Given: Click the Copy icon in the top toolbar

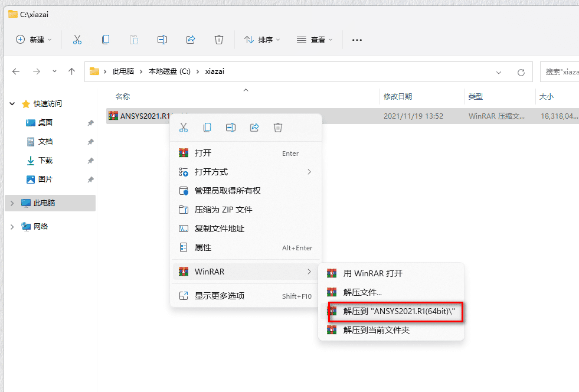Looking at the screenshot, I should (106, 40).
